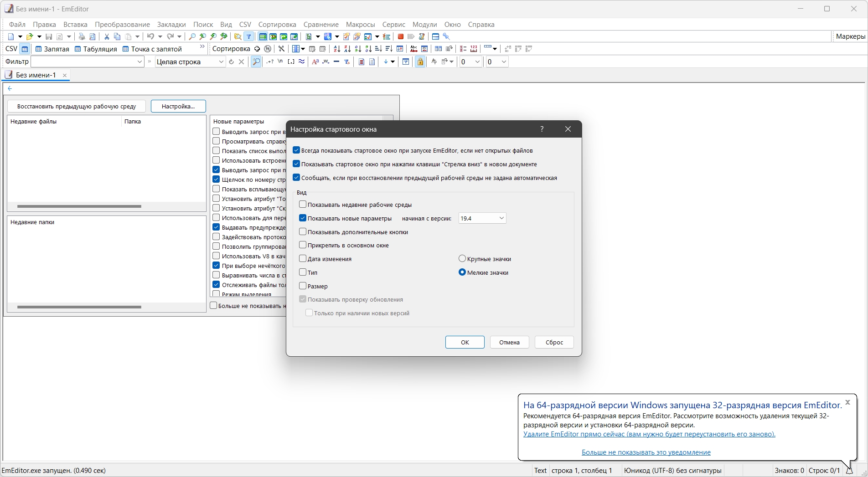Select the 'Крупные значки' radio button
This screenshot has height=477, width=868.
[x=462, y=259]
